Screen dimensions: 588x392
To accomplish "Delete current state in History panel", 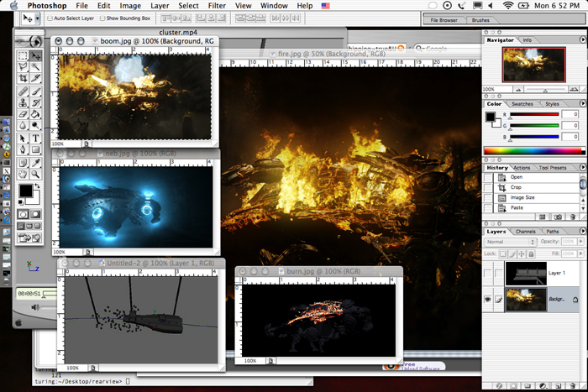I will point(572,217).
